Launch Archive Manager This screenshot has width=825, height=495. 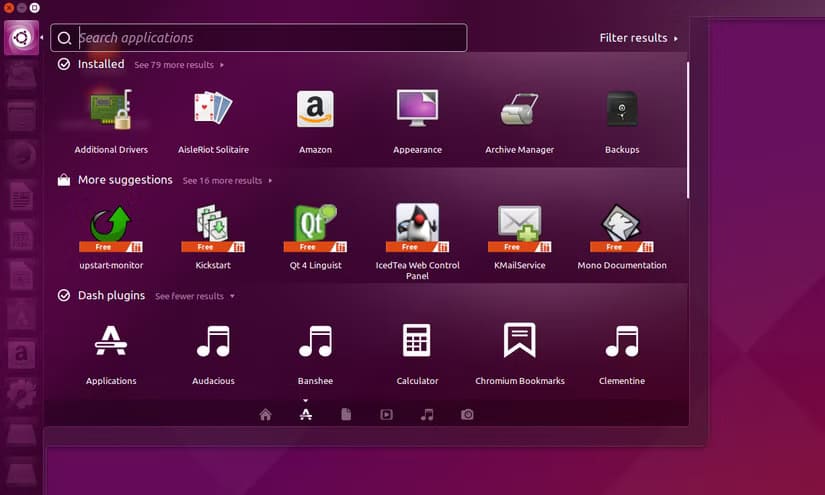tap(519, 110)
